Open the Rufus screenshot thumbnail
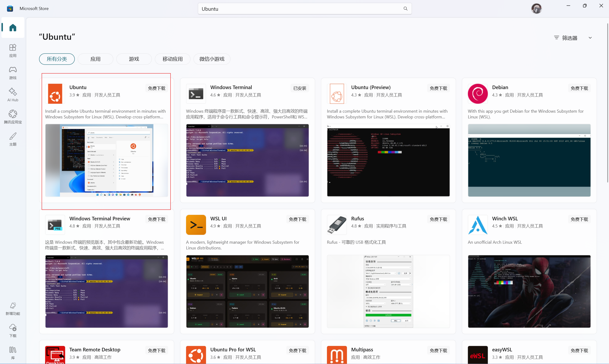Image resolution: width=609 pixels, height=364 pixels. tap(388, 291)
